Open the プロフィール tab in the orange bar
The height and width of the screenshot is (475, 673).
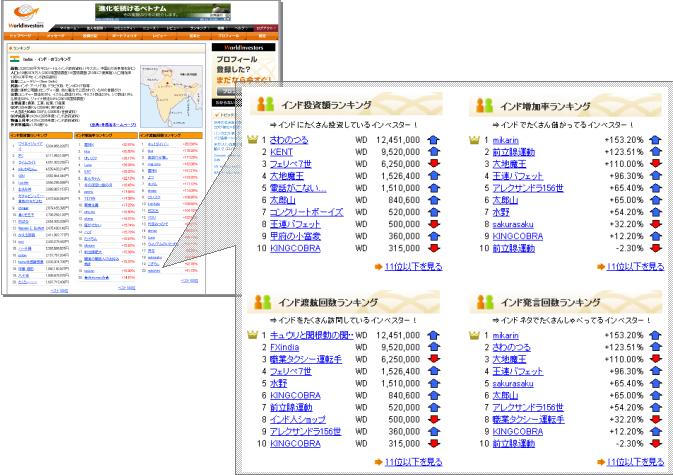click(x=229, y=36)
